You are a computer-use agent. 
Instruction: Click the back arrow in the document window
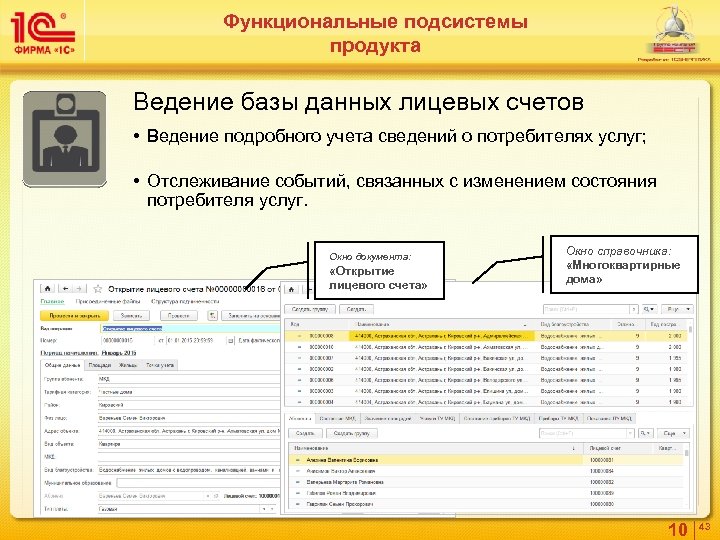65,288
